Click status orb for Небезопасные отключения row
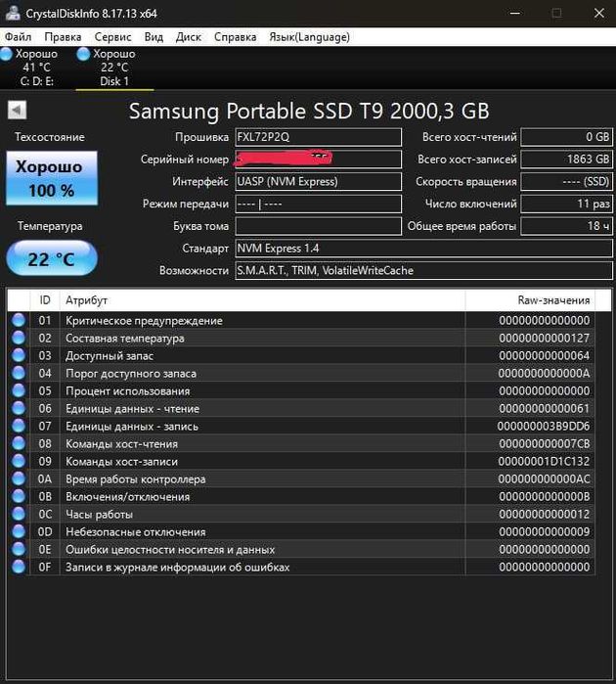The image size is (616, 684). pyautogui.click(x=19, y=531)
